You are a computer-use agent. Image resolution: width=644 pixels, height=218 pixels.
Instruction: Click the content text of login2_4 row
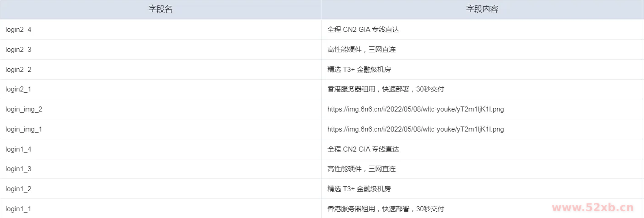point(363,30)
